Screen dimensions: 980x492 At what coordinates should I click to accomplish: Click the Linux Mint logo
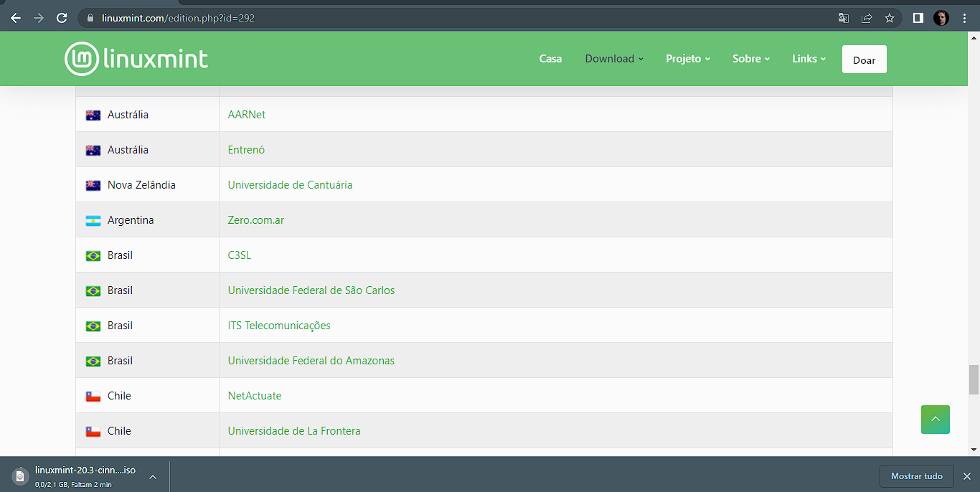pyautogui.click(x=136, y=59)
